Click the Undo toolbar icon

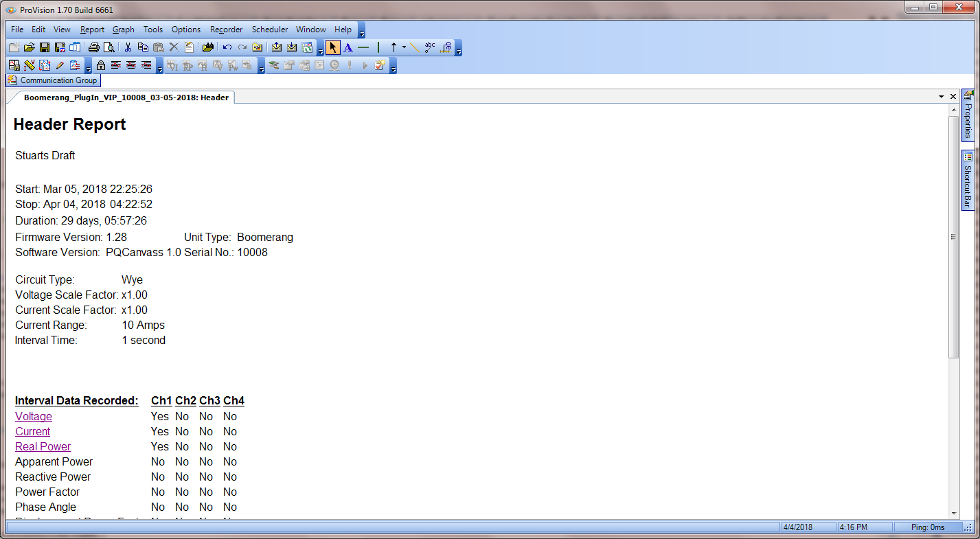pos(227,47)
